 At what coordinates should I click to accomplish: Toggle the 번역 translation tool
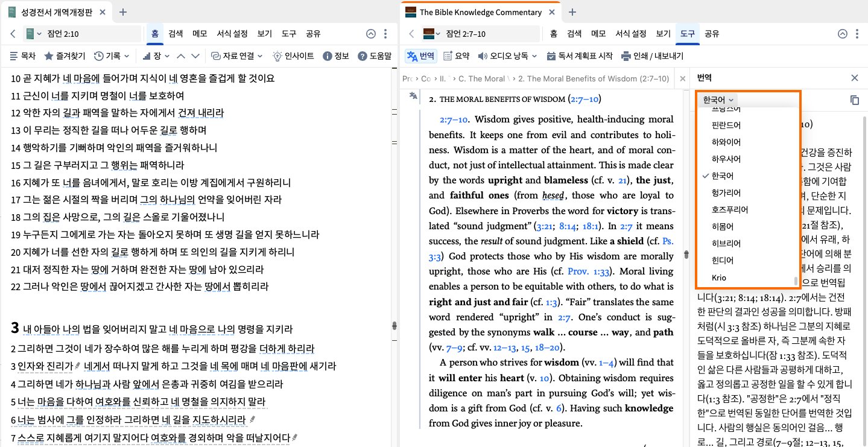click(421, 56)
